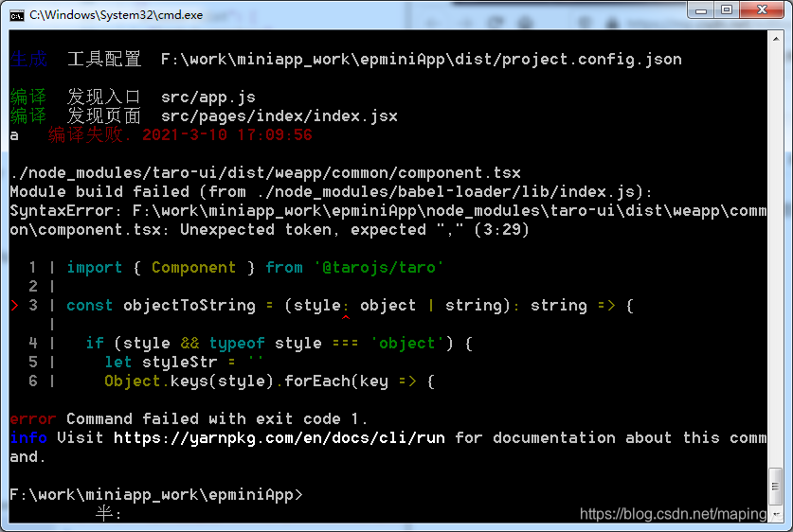Click 'Command failed with exit code 1' text
The image size is (793, 532).
[217, 419]
